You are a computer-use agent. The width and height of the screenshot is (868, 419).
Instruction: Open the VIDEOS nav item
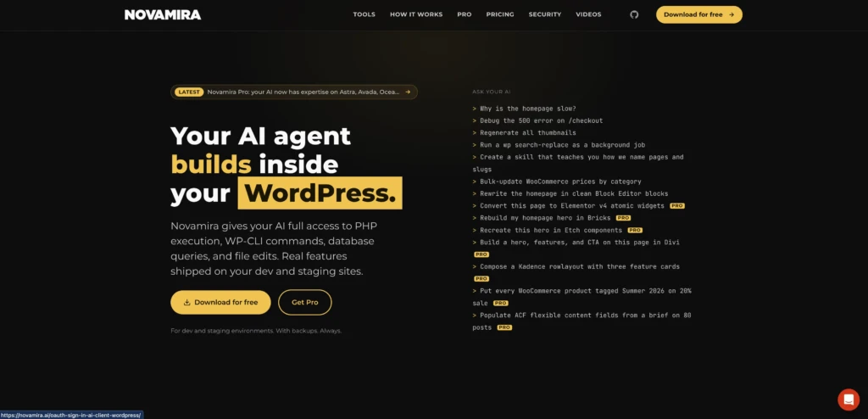click(x=588, y=14)
